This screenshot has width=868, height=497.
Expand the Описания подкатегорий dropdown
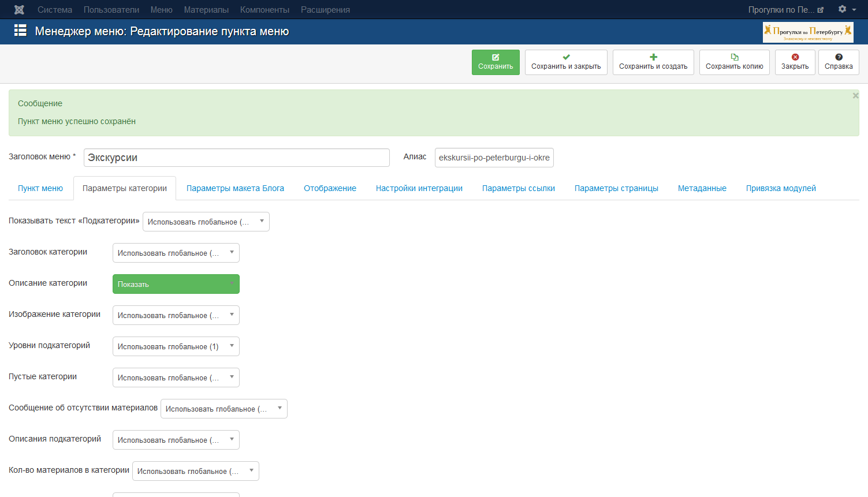(x=176, y=440)
